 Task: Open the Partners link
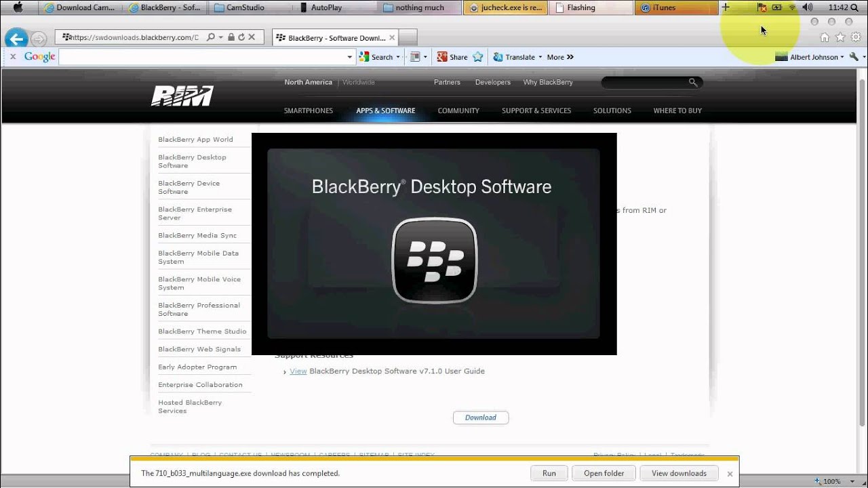447,82
